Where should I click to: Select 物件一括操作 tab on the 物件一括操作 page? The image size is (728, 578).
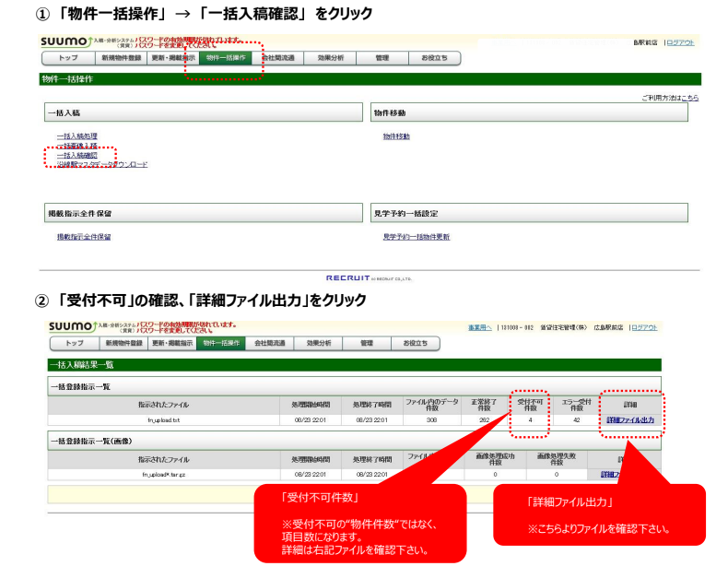pyautogui.click(x=226, y=58)
